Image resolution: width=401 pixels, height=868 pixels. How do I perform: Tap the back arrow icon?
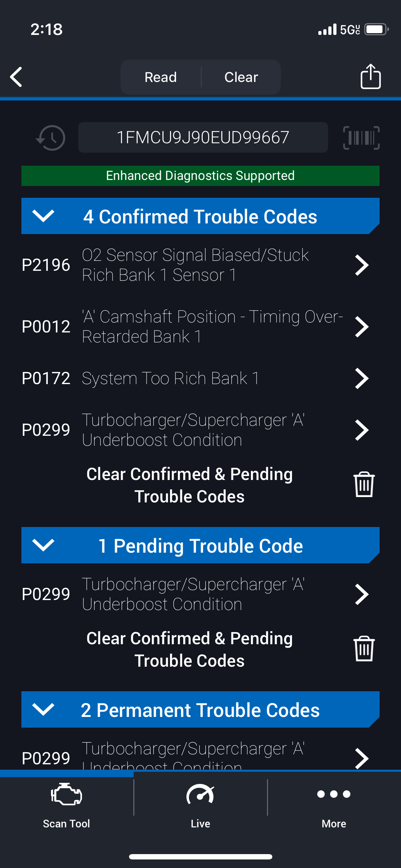coord(16,77)
